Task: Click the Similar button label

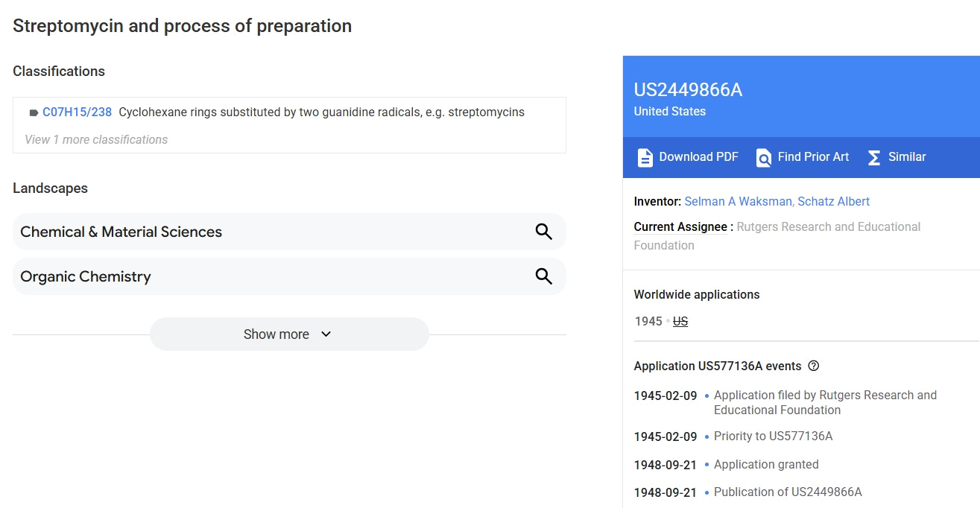Action: [907, 156]
